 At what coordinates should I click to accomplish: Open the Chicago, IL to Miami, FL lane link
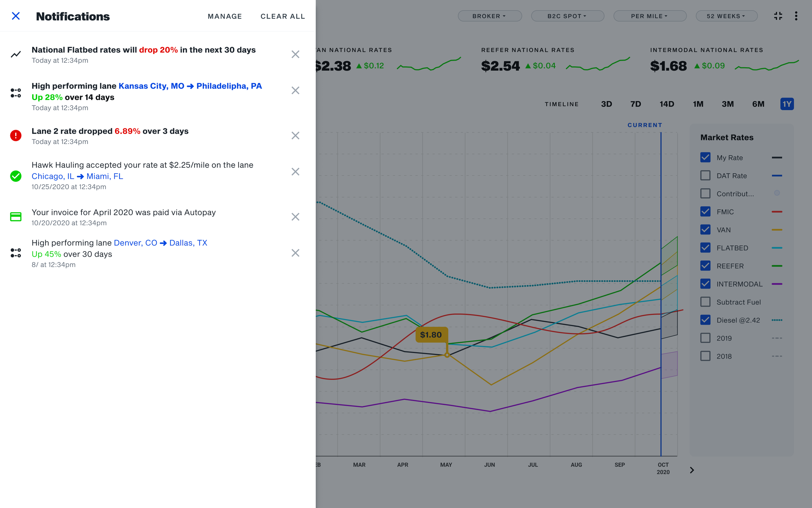point(77,176)
